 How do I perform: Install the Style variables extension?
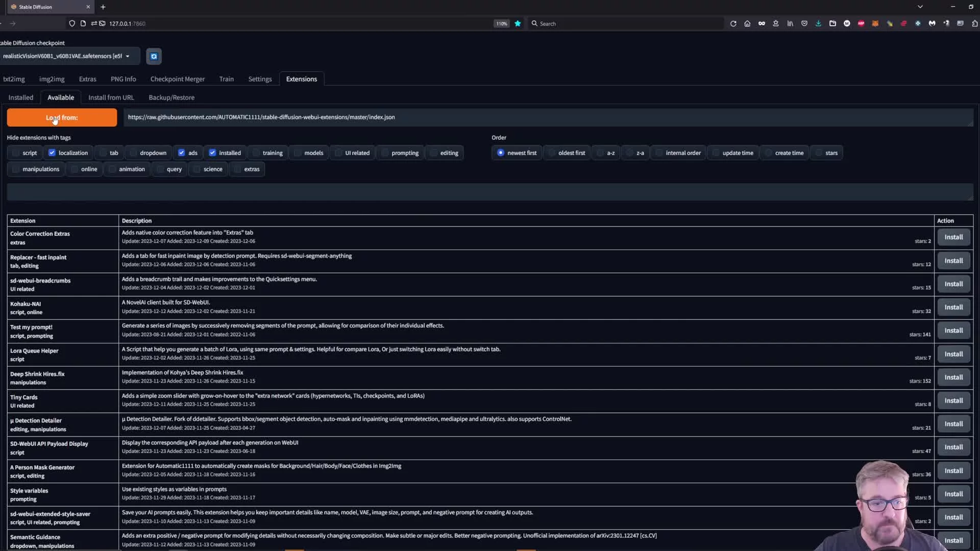pyautogui.click(x=953, y=494)
